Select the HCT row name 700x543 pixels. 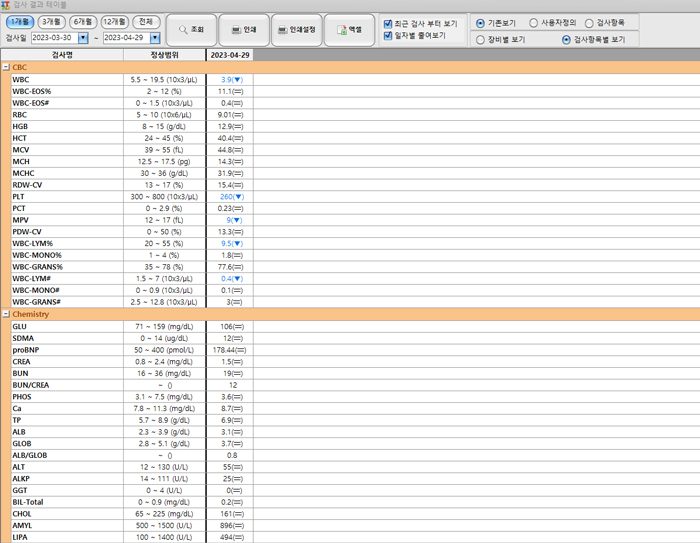[20, 138]
